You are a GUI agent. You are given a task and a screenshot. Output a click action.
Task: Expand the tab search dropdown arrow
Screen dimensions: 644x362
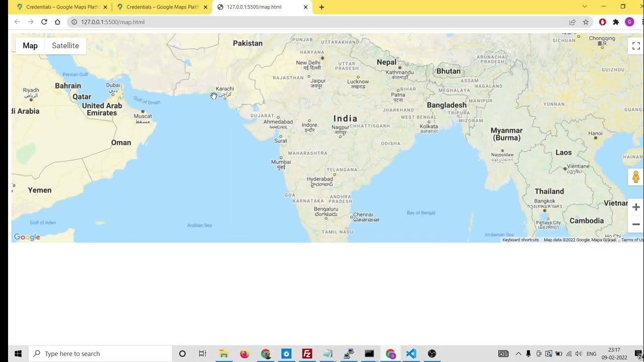pyautogui.click(x=585, y=7)
